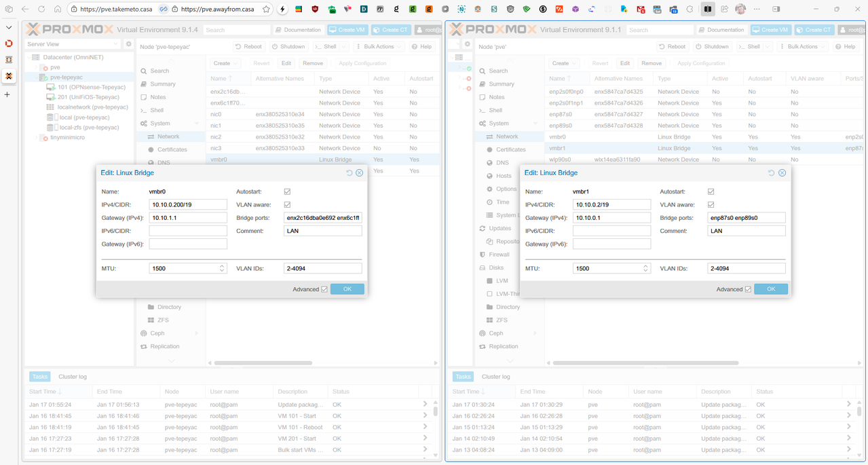Screen dimensions: 868x465
Task: Click OK in the vmbr0 dialog
Action: tap(347, 289)
